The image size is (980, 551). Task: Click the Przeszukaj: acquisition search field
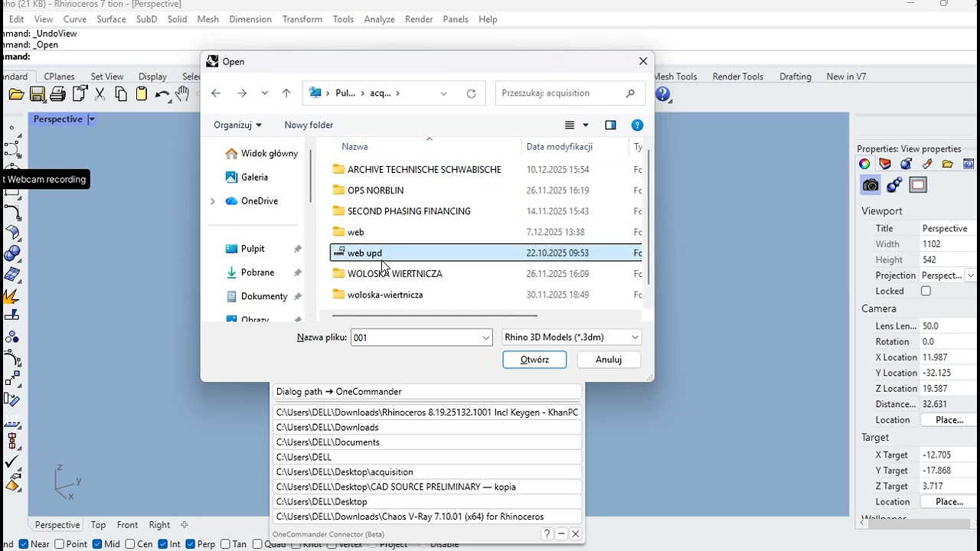(570, 93)
